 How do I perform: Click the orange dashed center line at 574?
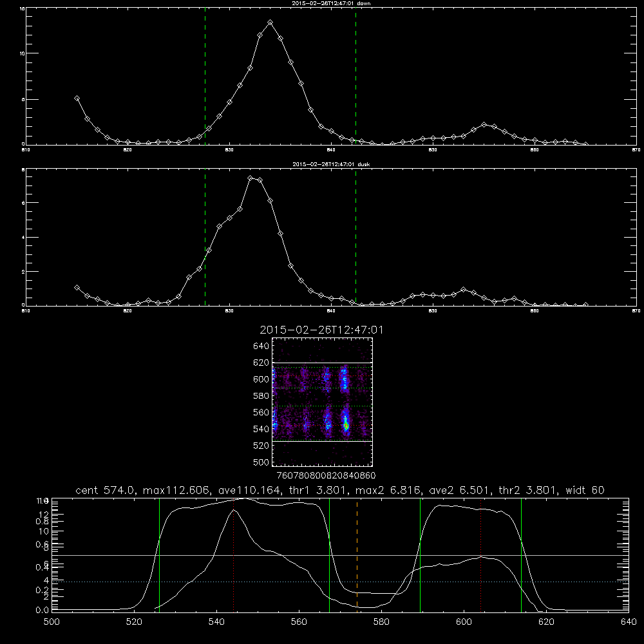[x=357, y=554]
